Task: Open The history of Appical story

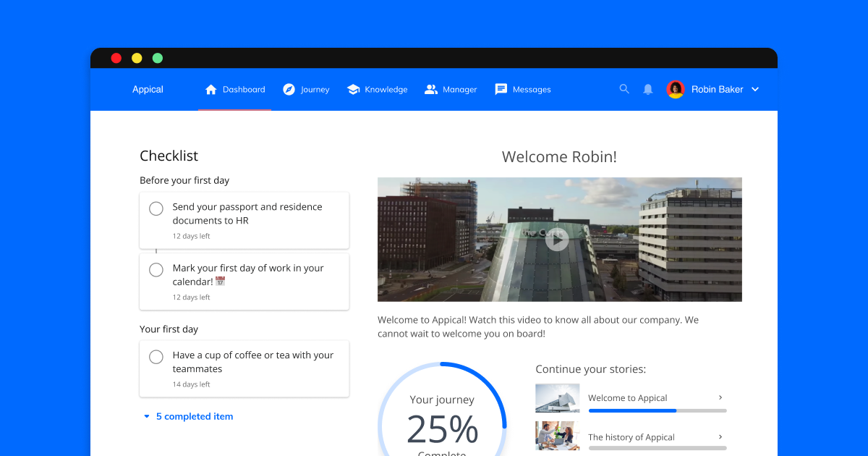Action: click(631, 436)
